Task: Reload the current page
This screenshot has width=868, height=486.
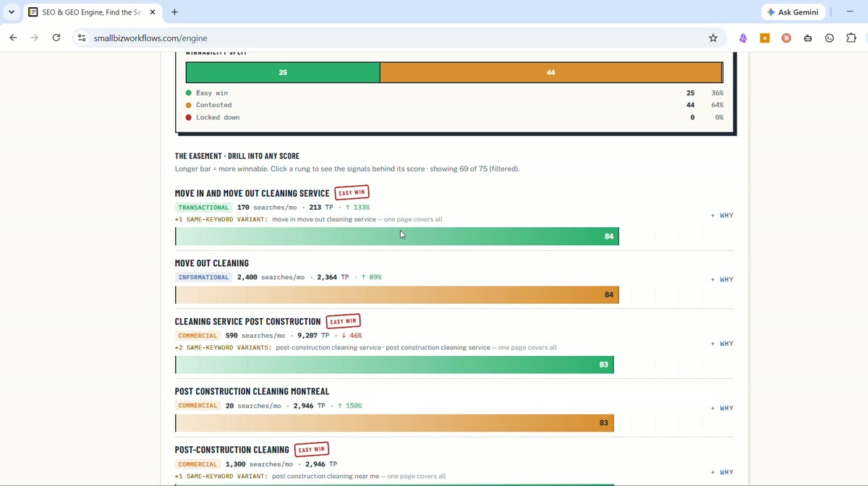Action: pos(56,38)
